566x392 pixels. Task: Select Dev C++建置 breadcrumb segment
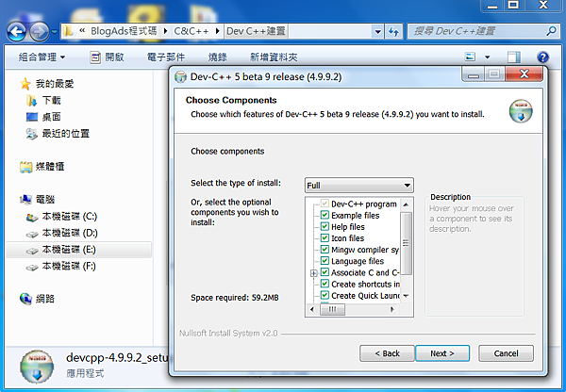256,31
